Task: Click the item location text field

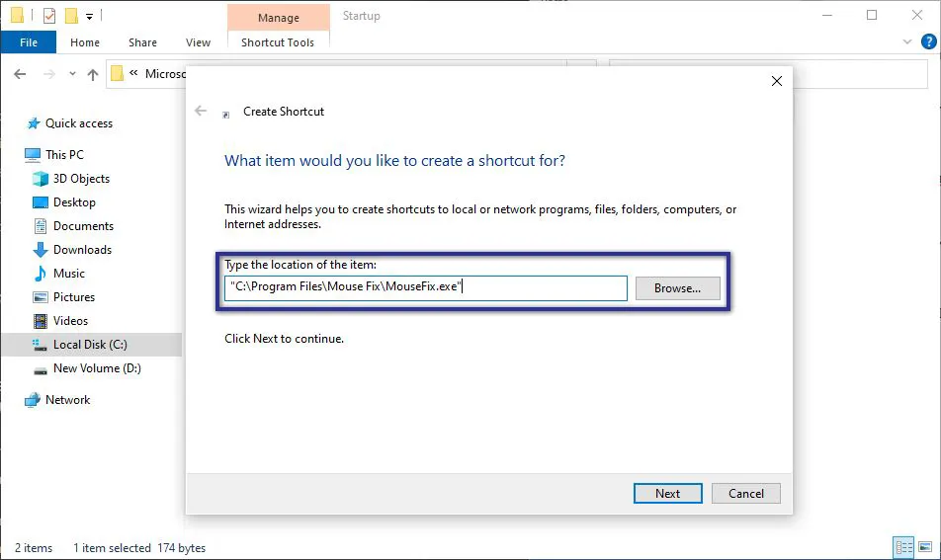Action: (x=425, y=287)
